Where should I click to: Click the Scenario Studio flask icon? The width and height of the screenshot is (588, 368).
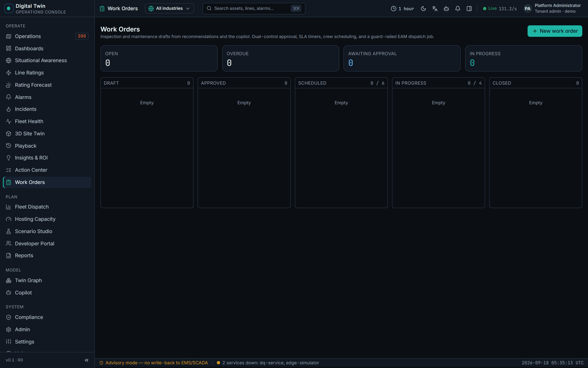pos(9,231)
